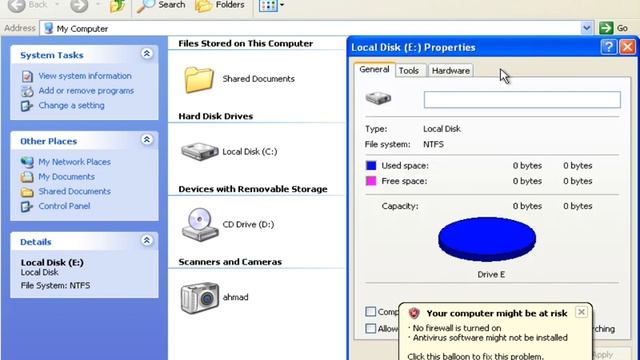Click the Local Disk (C:) label
Screen dimensions: 640x360
click(x=250, y=152)
